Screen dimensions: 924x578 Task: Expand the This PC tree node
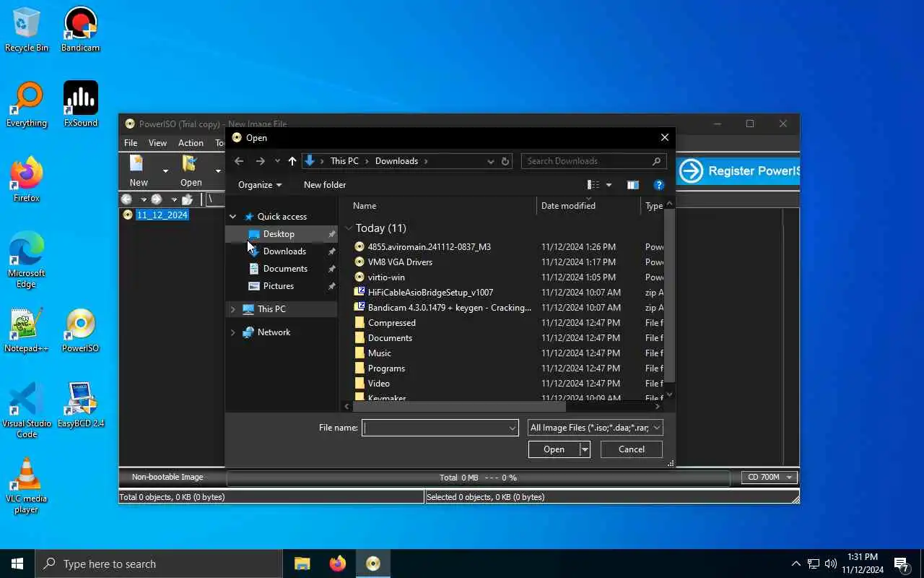point(233,309)
